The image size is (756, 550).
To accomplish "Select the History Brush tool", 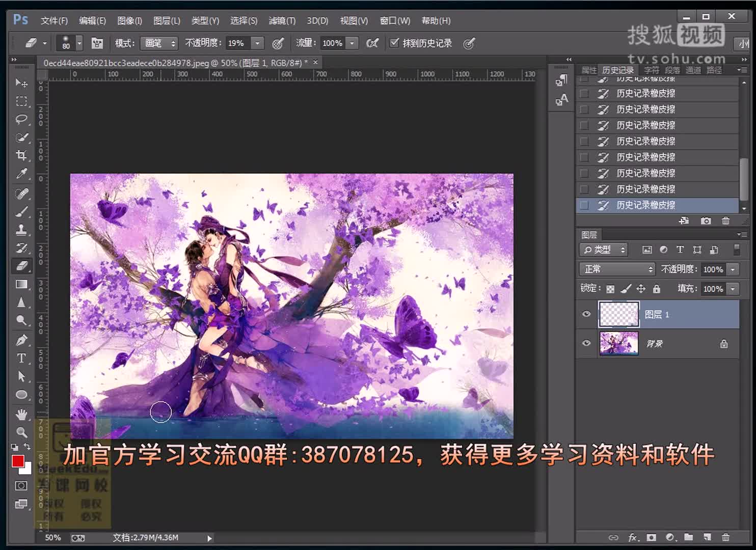I will coord(21,248).
